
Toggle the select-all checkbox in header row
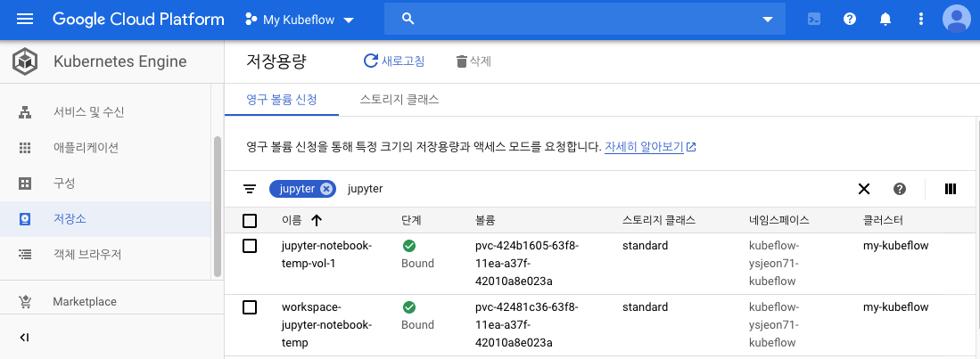[x=250, y=220]
